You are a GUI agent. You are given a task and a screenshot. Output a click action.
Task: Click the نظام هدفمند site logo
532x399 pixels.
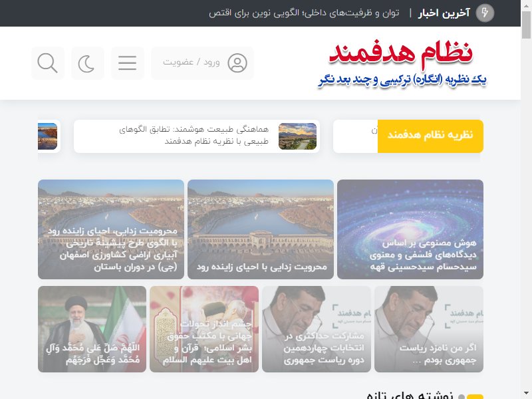click(x=402, y=64)
